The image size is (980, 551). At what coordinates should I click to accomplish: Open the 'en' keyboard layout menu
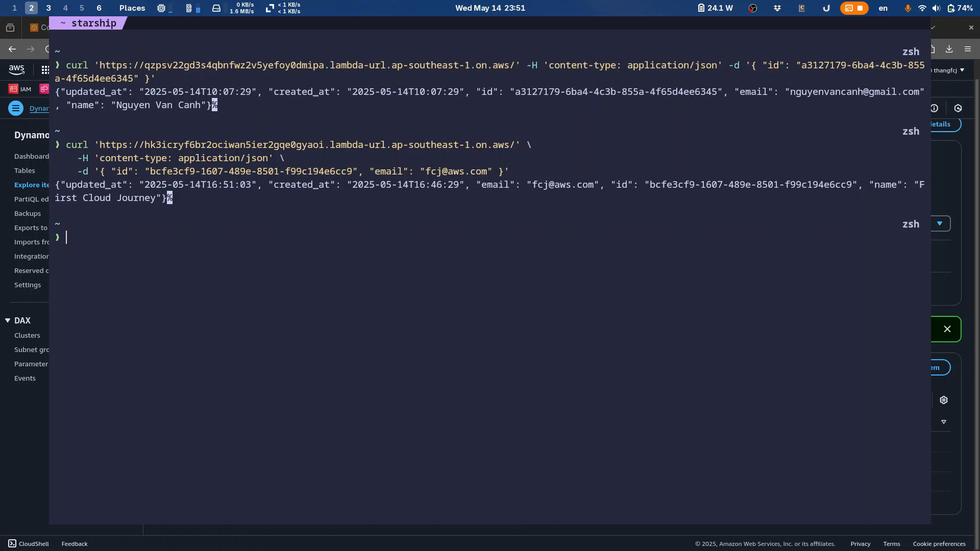pyautogui.click(x=883, y=8)
